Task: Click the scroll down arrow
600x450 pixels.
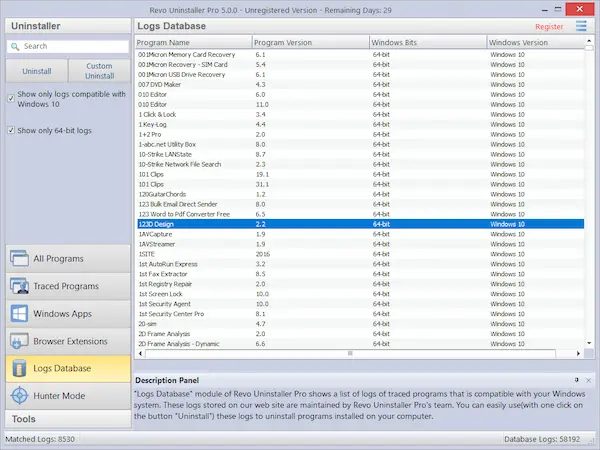Action: pyautogui.click(x=589, y=343)
